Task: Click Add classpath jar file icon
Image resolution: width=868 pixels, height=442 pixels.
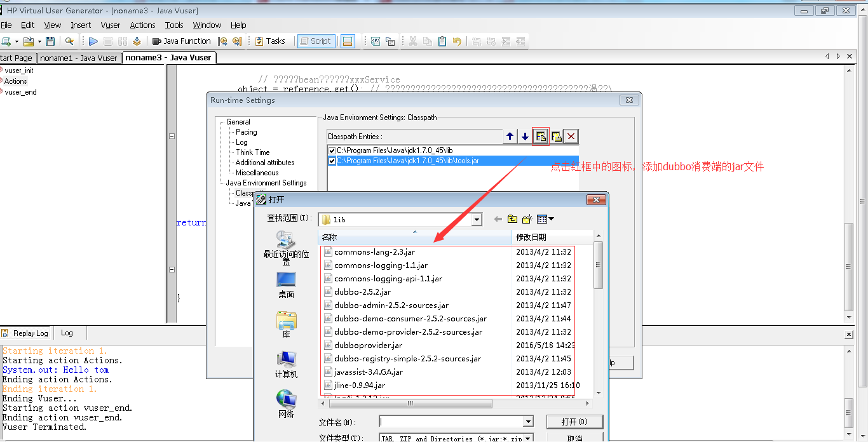Action: (541, 137)
